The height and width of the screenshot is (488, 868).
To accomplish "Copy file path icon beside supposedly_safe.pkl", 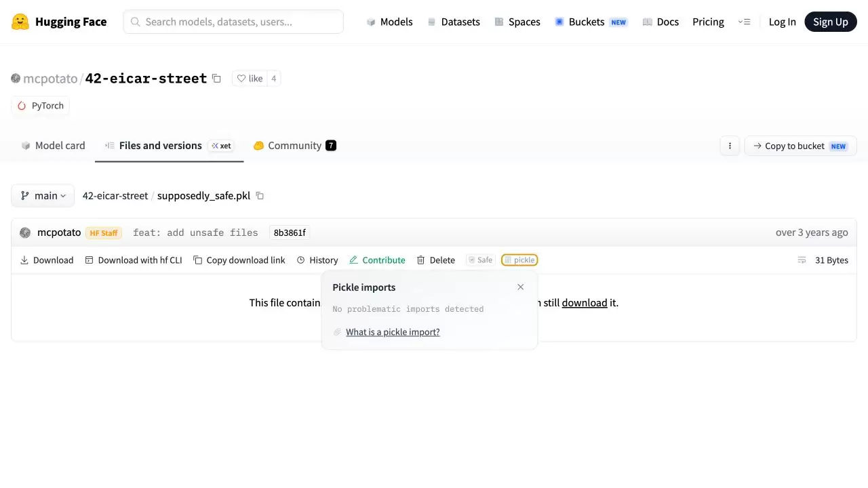I will (x=260, y=196).
